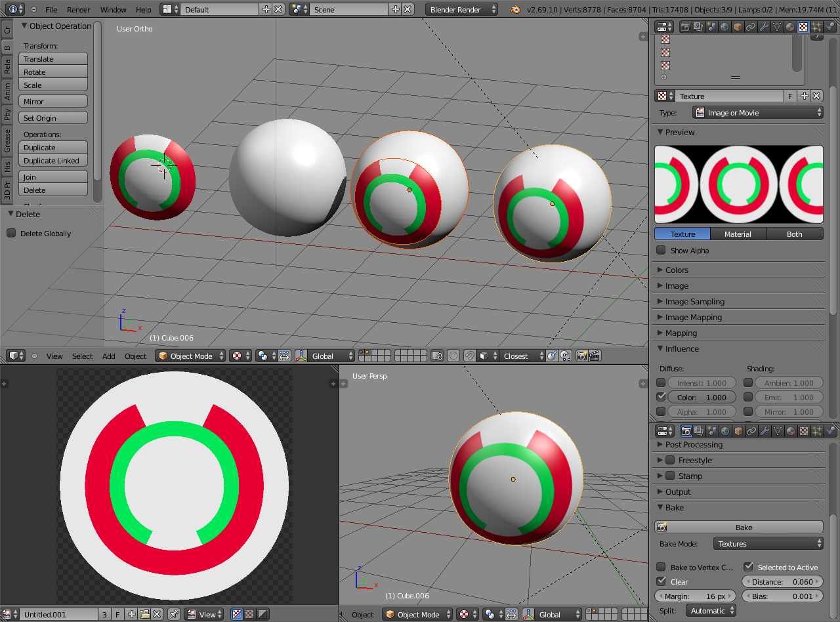Browse scenes next to Scene field
Viewport: 840px width, 622px height.
pos(299,9)
